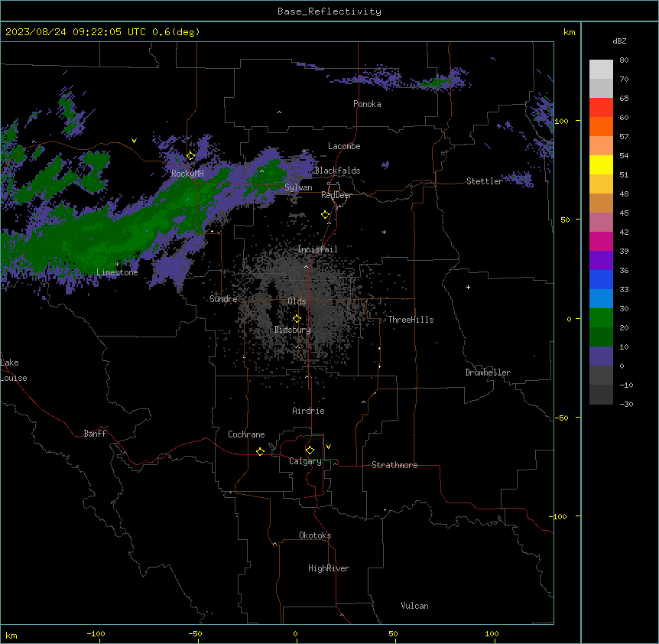Click the yellow diamond marker near Cochrane

[260, 451]
